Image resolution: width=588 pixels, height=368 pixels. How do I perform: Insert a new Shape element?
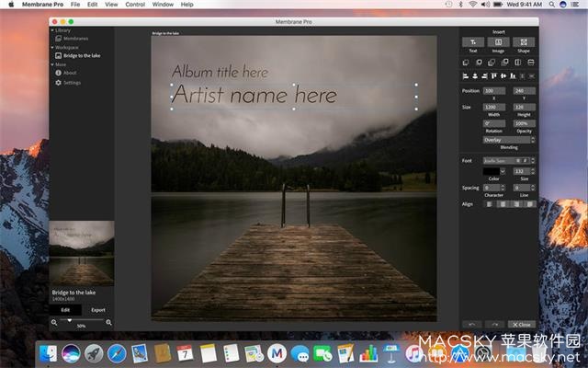tap(524, 42)
